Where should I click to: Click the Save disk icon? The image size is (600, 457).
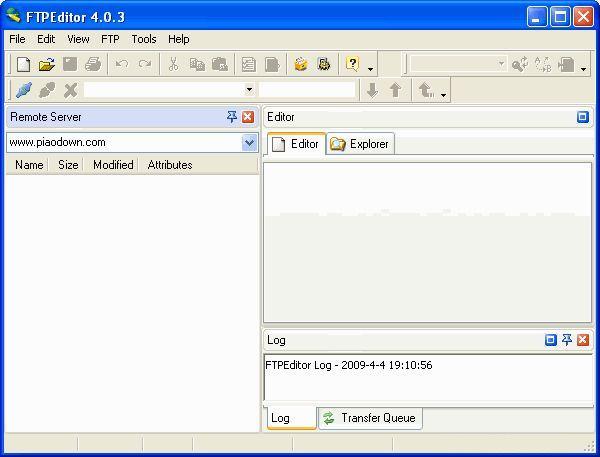[x=70, y=65]
